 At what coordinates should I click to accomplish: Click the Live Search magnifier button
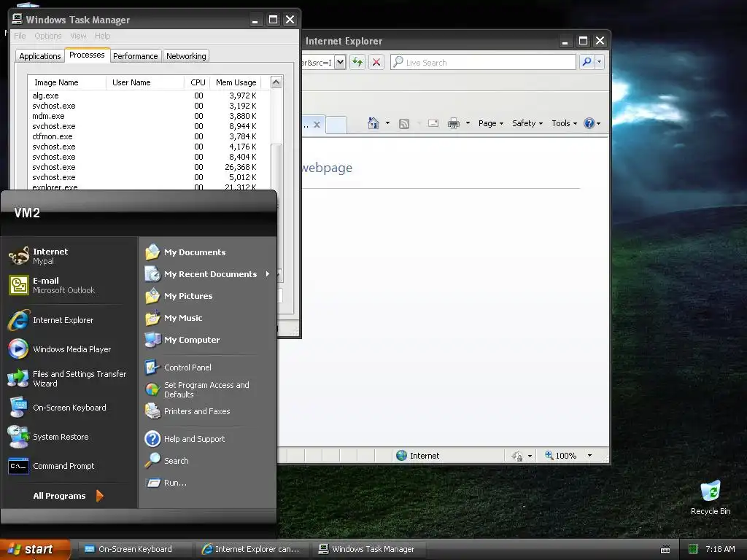pyautogui.click(x=587, y=62)
